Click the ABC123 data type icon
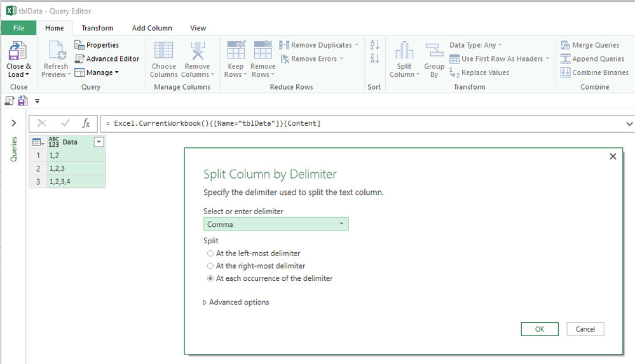This screenshot has height=364, width=635. (54, 142)
